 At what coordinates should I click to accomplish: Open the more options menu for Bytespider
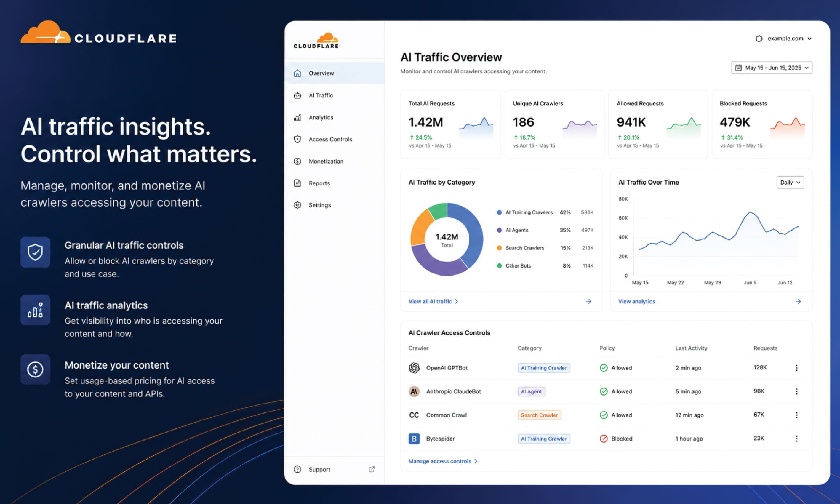796,439
